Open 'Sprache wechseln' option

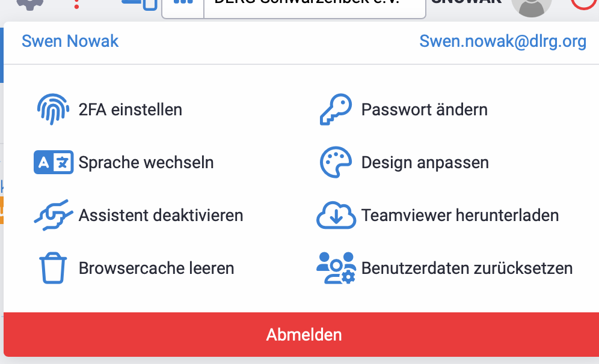146,163
